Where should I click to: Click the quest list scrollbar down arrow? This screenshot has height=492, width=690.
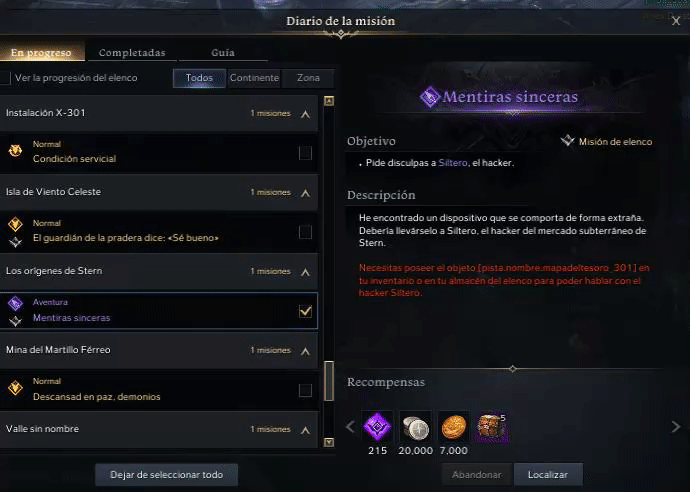click(329, 442)
